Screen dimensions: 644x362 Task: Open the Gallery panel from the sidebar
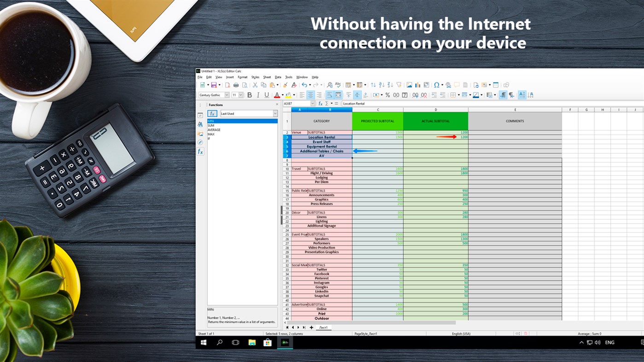[200, 133]
